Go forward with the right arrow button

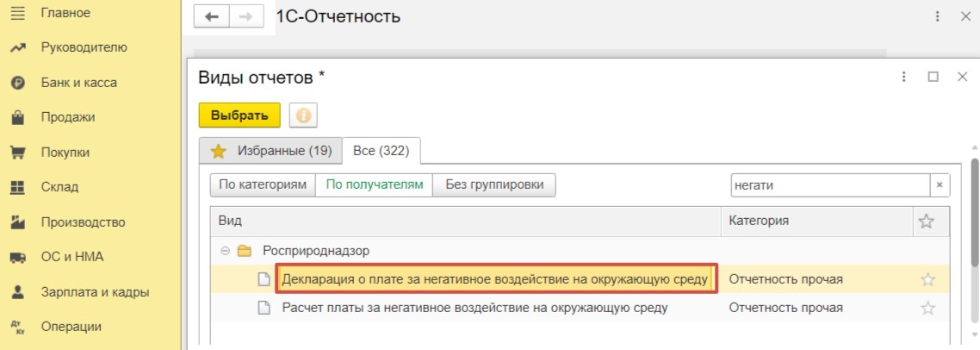(x=246, y=17)
